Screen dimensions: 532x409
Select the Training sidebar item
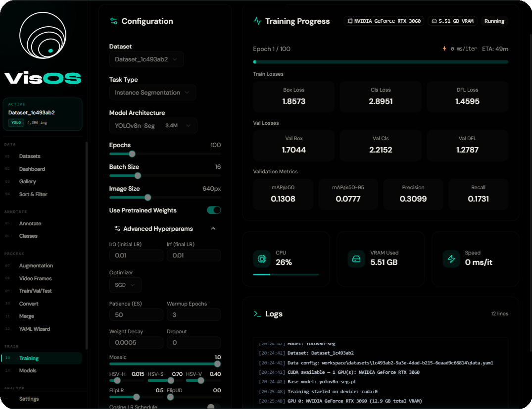(x=42, y=358)
